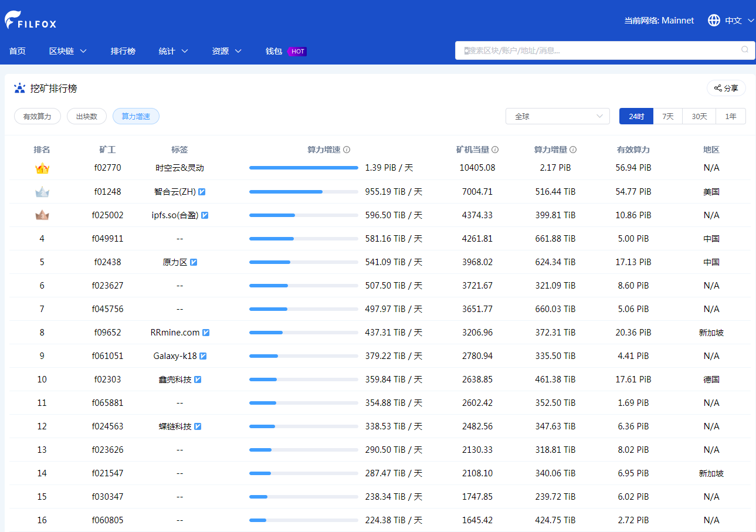
Task: Click verified badge next to RRmine.com
Action: [206, 333]
